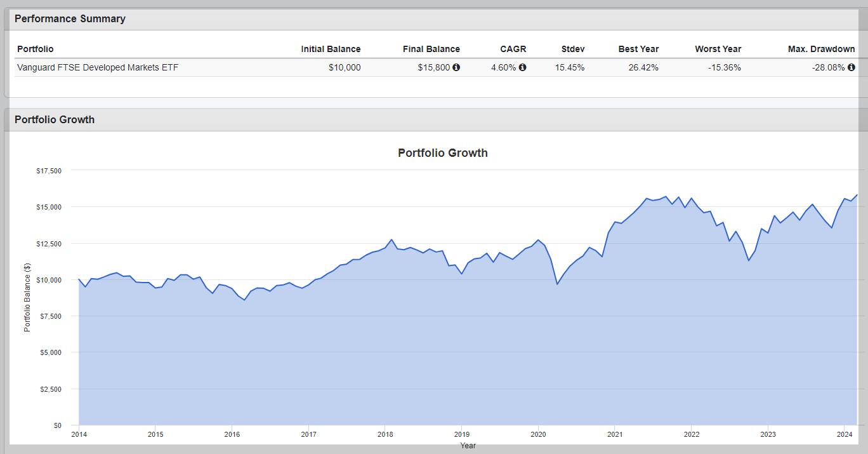Click the $7,500 y-axis label
868x454 pixels.
[51, 316]
